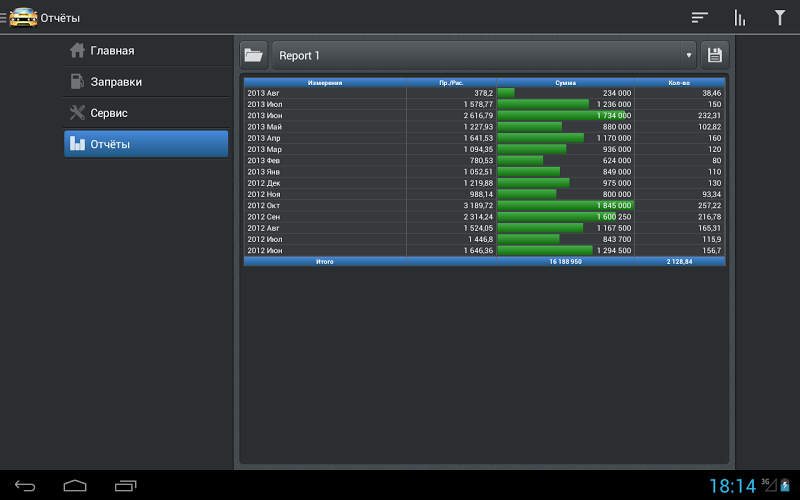Screen dimensions: 800x500
Task: Sort by Измерения column header
Action: point(325,83)
